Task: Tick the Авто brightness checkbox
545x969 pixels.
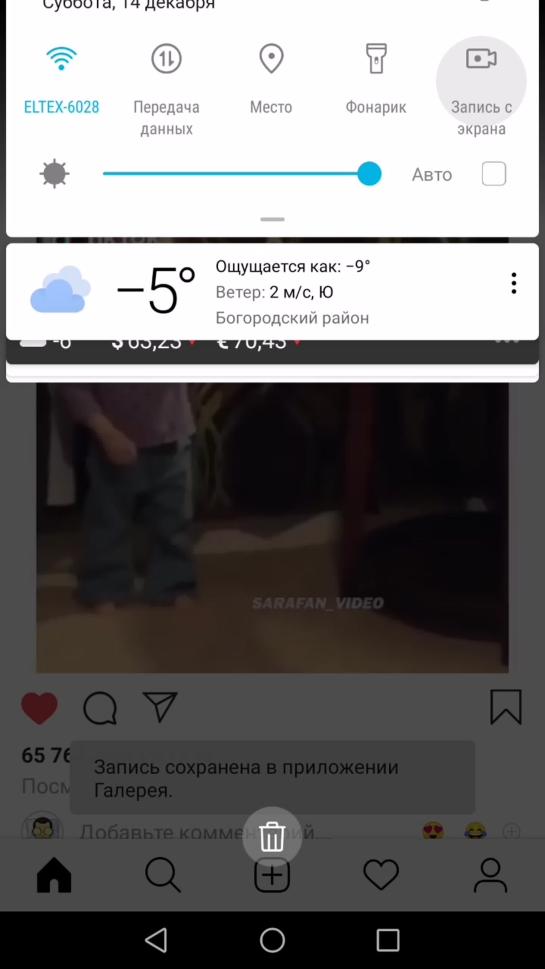Action: 494,174
